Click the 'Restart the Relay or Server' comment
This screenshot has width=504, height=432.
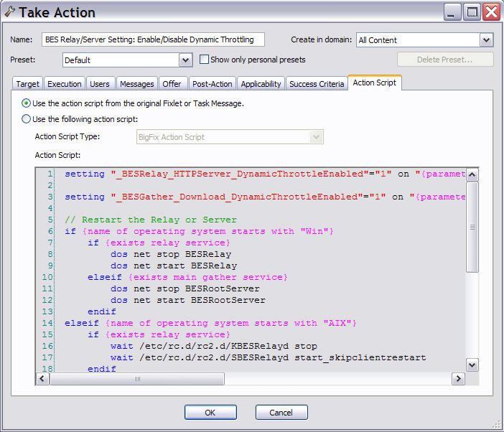pyautogui.click(x=151, y=220)
